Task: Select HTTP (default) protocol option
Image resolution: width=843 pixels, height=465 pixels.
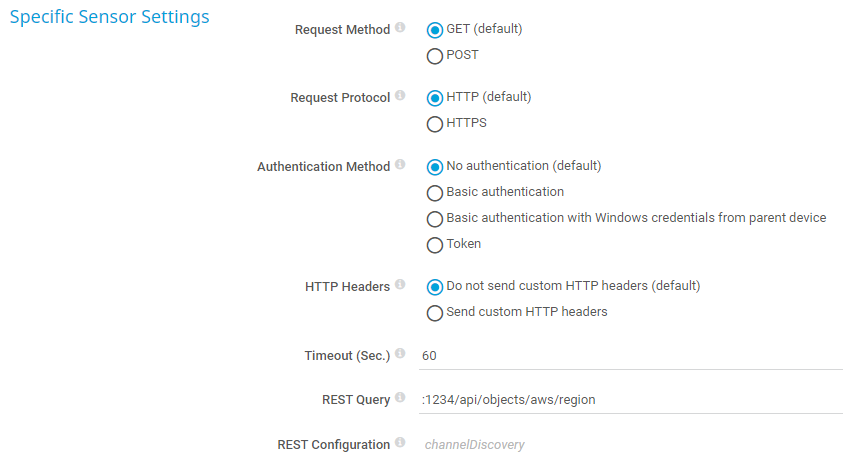Action: coord(435,98)
